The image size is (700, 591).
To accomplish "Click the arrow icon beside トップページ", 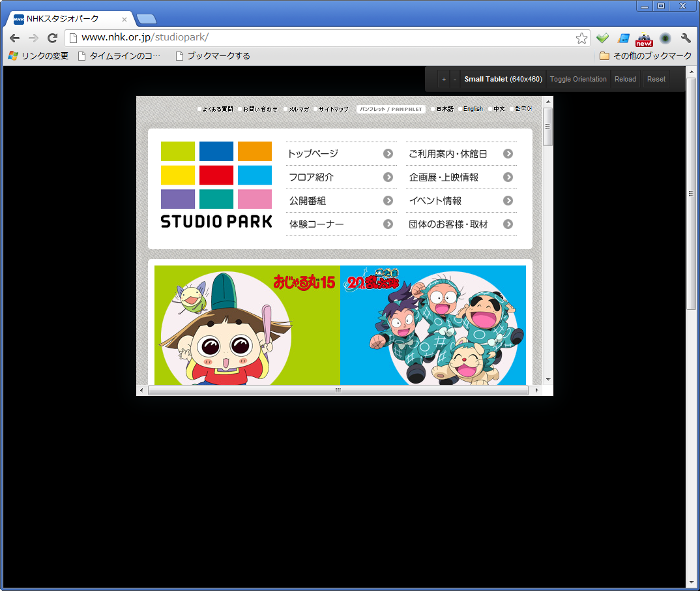I will [x=388, y=154].
